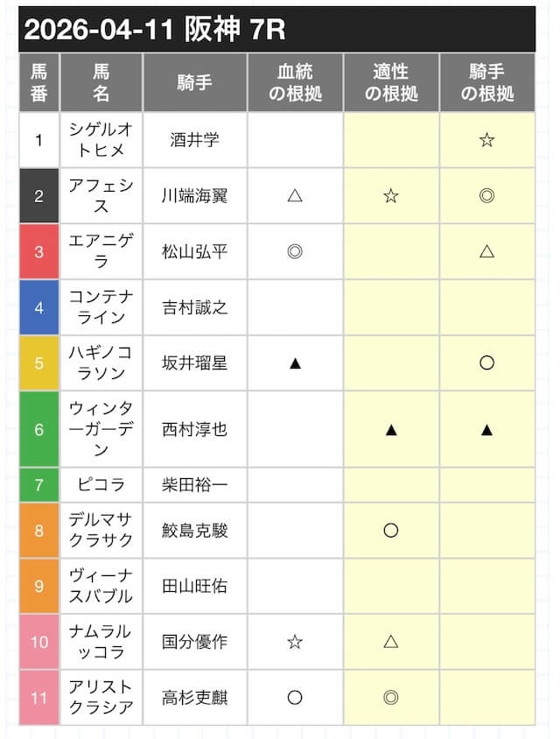
Task: Click the white triangle in Affesis's bloodline cell
Action: tap(295, 195)
